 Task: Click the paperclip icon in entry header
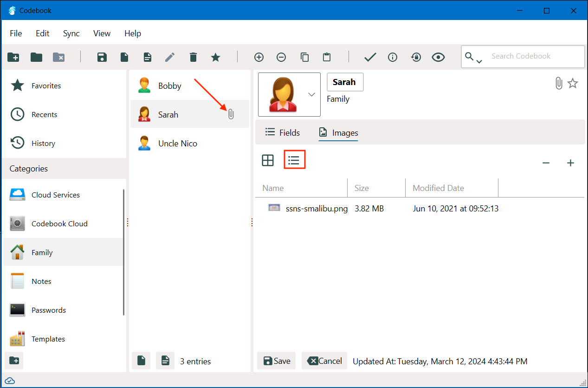(x=559, y=83)
